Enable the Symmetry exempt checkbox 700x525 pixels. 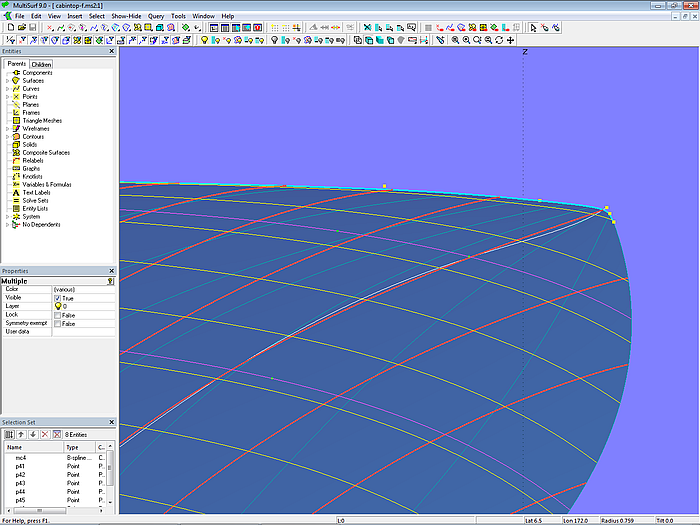pyautogui.click(x=58, y=323)
